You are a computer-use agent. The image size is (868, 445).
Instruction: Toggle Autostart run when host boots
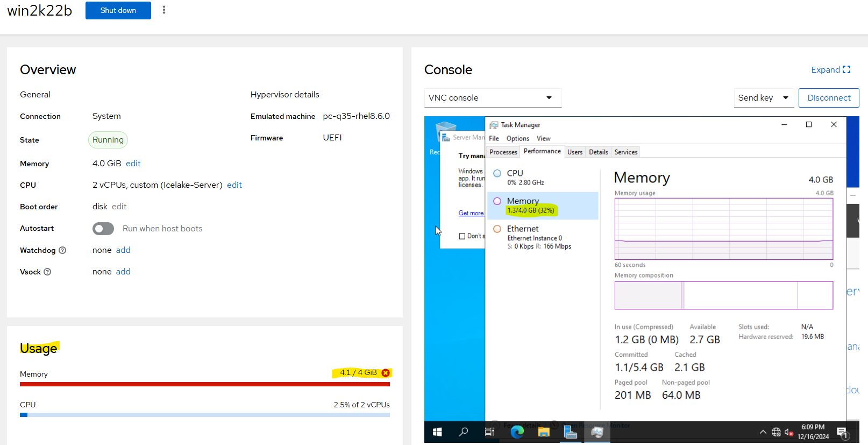(103, 229)
